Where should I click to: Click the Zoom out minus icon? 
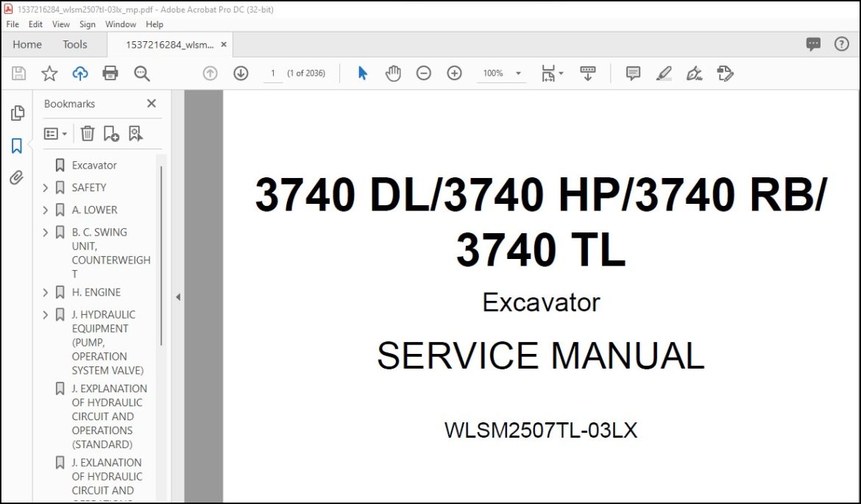(x=423, y=73)
